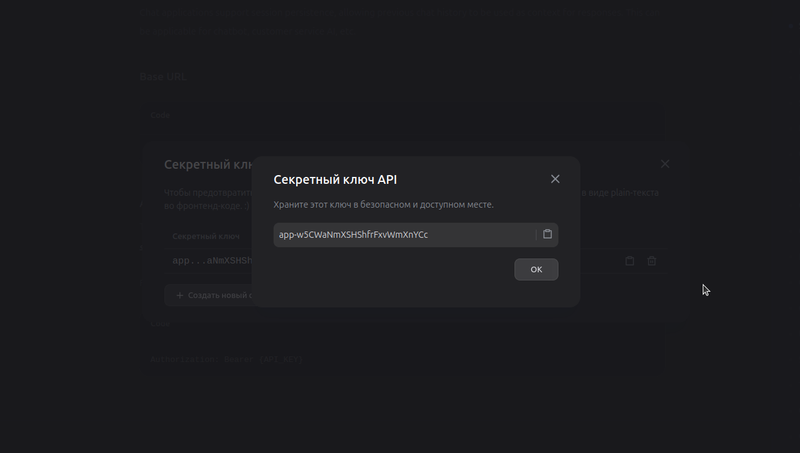
Task: Copy the key in the background list row
Action: coord(630,261)
